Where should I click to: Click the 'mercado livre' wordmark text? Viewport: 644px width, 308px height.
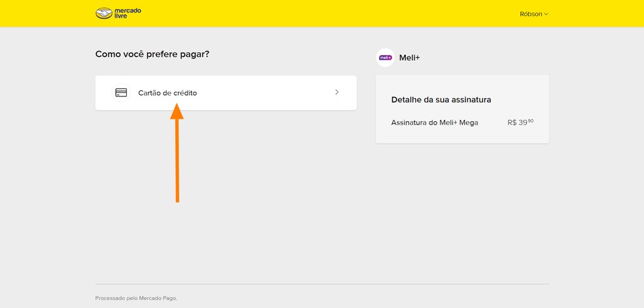point(128,13)
